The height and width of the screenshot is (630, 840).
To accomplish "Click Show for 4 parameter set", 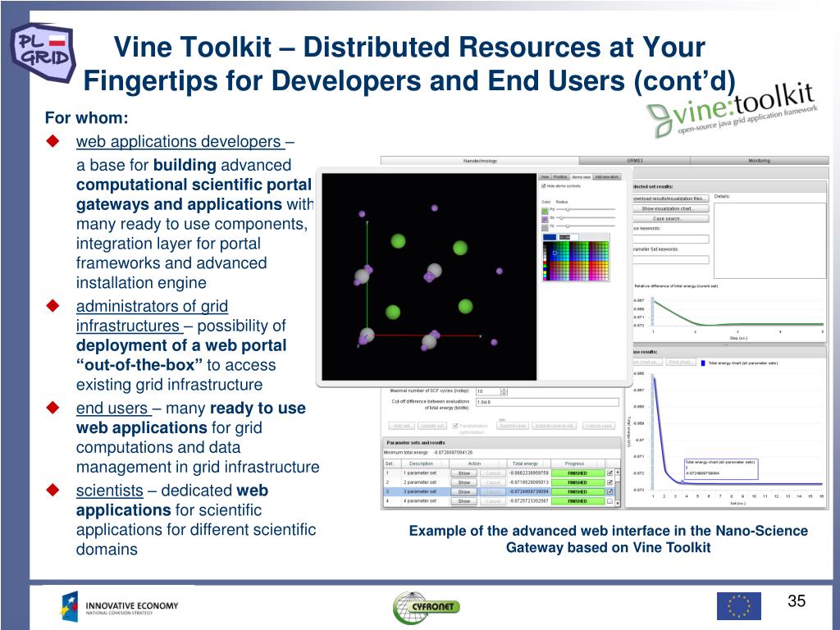I will point(464,501).
